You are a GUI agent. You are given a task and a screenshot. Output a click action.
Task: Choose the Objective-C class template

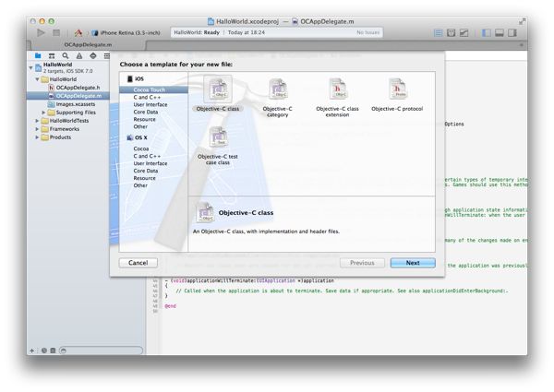click(218, 94)
